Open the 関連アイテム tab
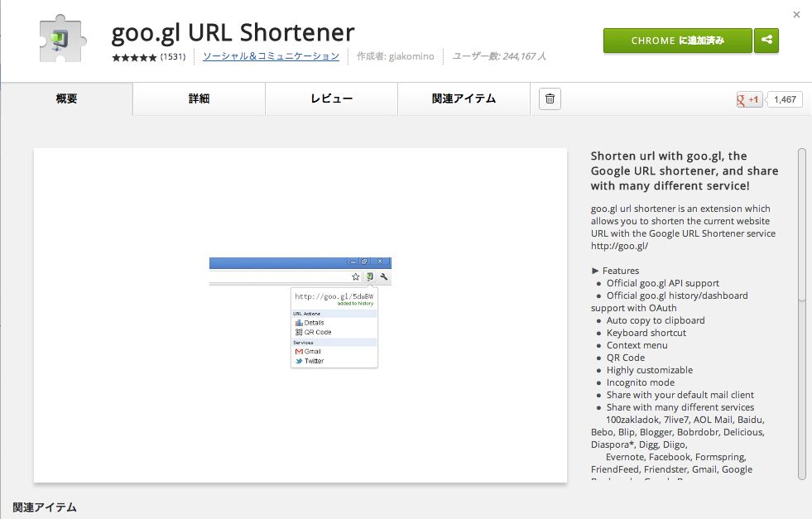This screenshot has height=519, width=812. tap(464, 99)
